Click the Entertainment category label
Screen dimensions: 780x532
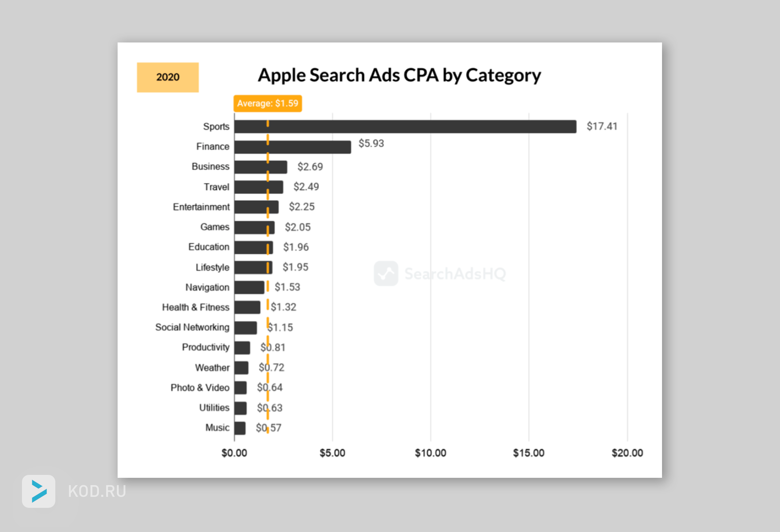[201, 207]
